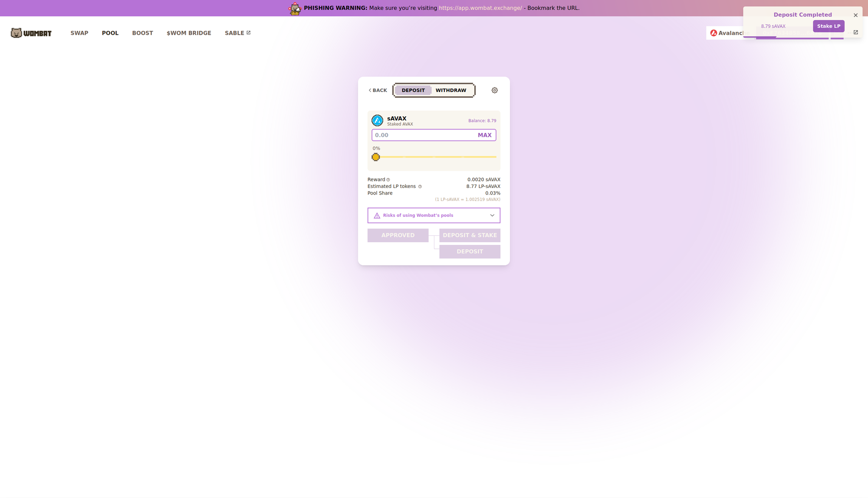Open the SABLE external link
868x498 pixels.
tap(237, 33)
